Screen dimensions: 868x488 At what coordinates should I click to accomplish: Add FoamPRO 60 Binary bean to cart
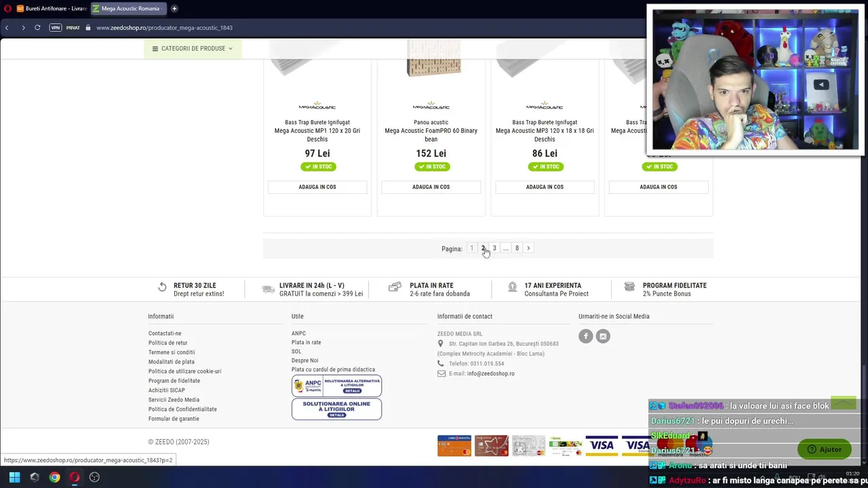click(431, 187)
